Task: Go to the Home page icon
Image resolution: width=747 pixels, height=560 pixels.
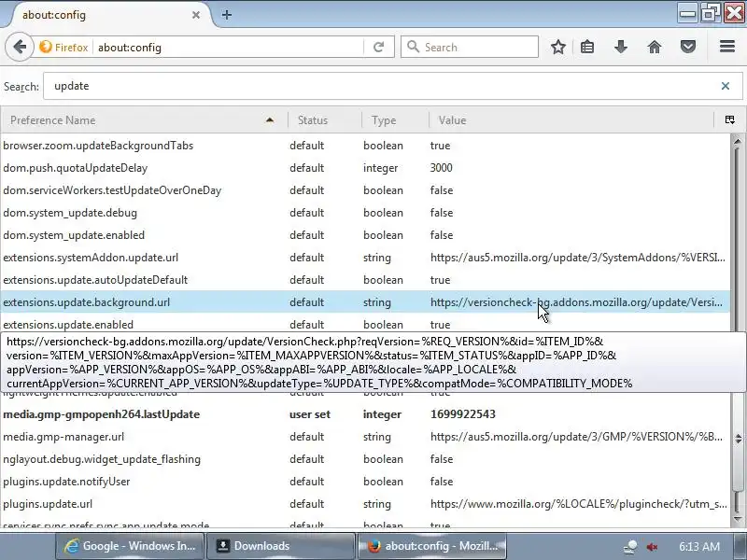Action: pyautogui.click(x=655, y=48)
